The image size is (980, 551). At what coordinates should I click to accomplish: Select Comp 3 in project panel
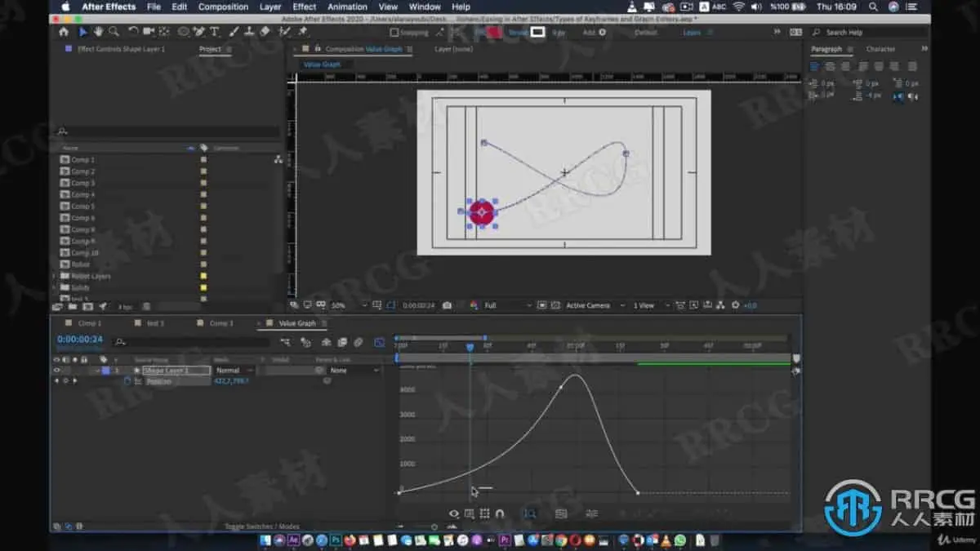pos(82,183)
